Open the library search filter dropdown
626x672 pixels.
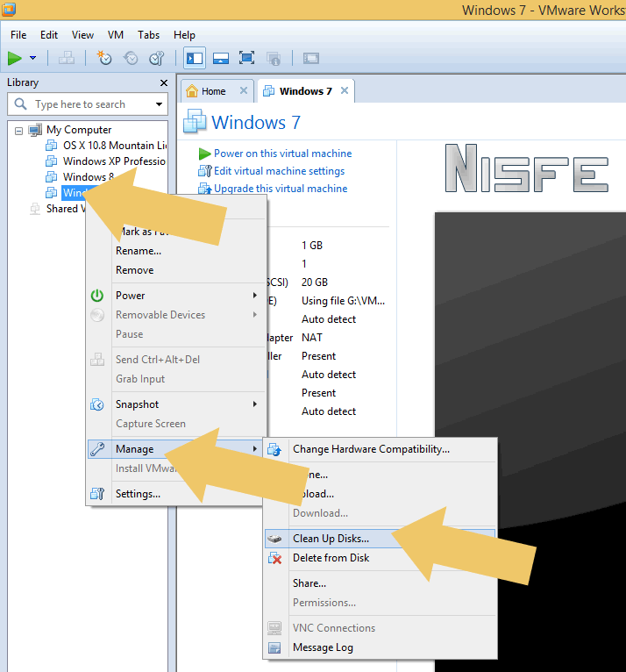[159, 104]
